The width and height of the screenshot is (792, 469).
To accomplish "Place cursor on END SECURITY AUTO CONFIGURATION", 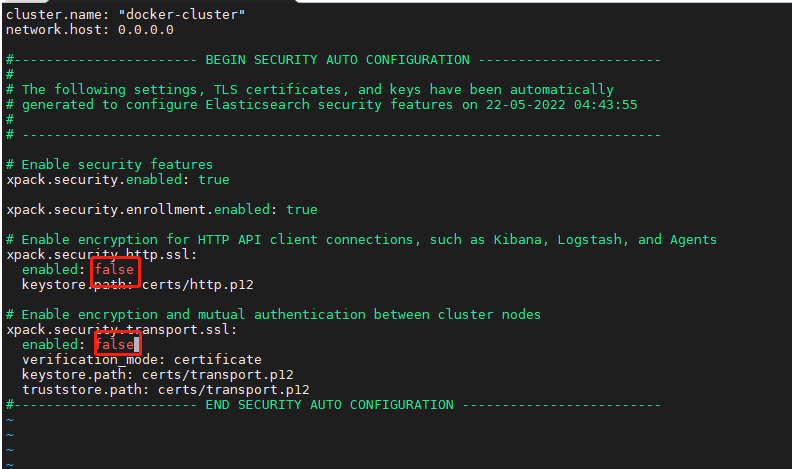I will pos(329,405).
